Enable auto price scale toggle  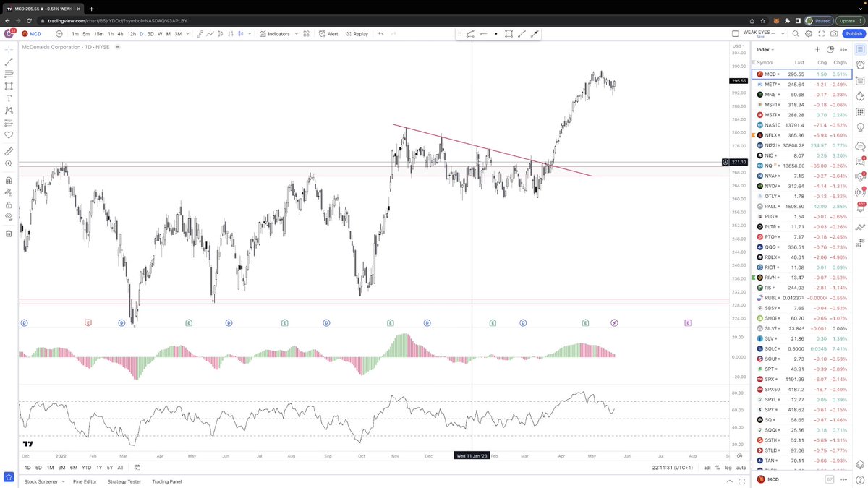(x=741, y=468)
